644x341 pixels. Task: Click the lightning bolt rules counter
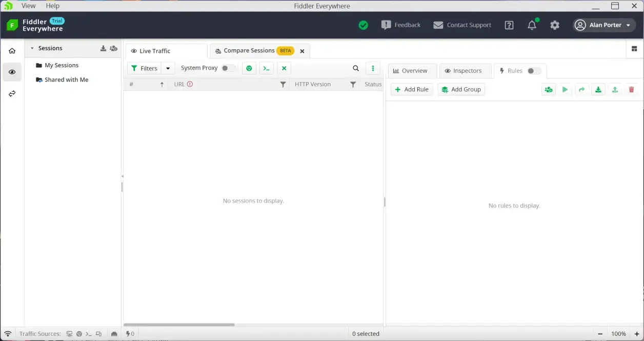(130, 334)
